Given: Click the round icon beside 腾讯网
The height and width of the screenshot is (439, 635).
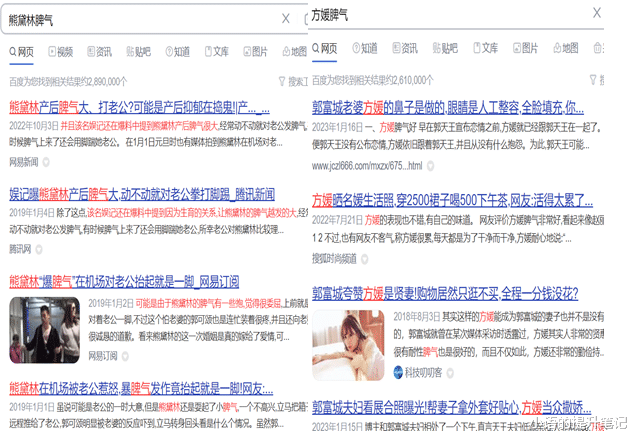Looking at the screenshot, I should click(39, 249).
